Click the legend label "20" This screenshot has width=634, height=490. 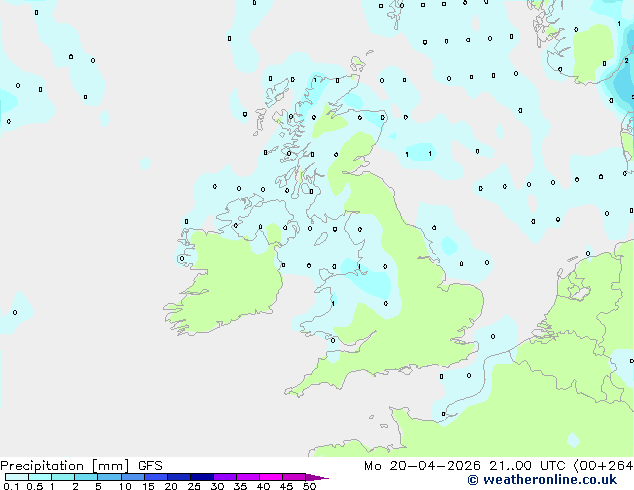171,486
